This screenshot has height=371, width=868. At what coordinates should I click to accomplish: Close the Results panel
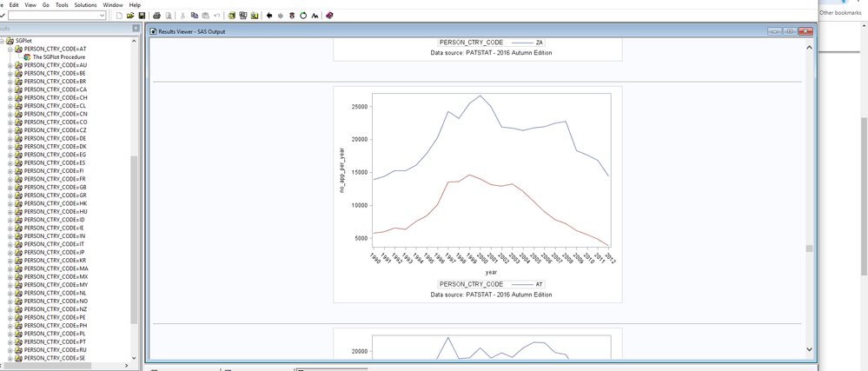[x=136, y=29]
